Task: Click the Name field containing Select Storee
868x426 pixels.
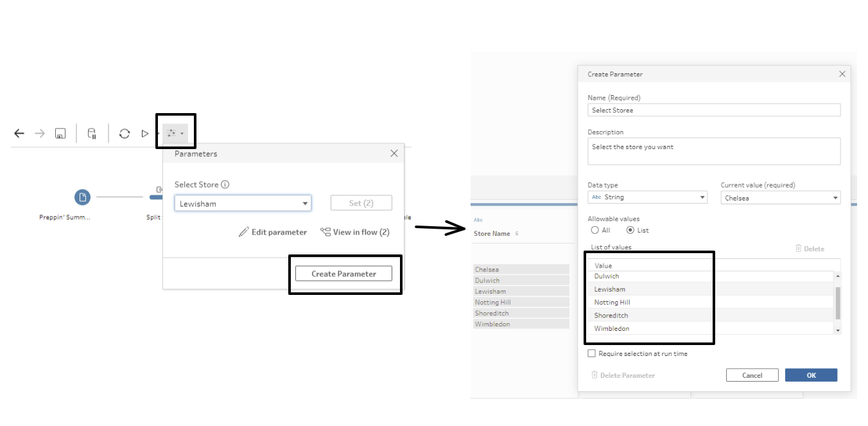Action: (x=714, y=110)
